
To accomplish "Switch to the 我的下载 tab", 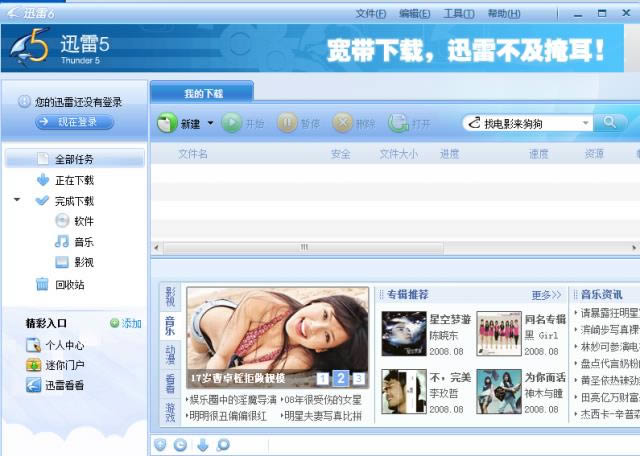I will coord(202,93).
